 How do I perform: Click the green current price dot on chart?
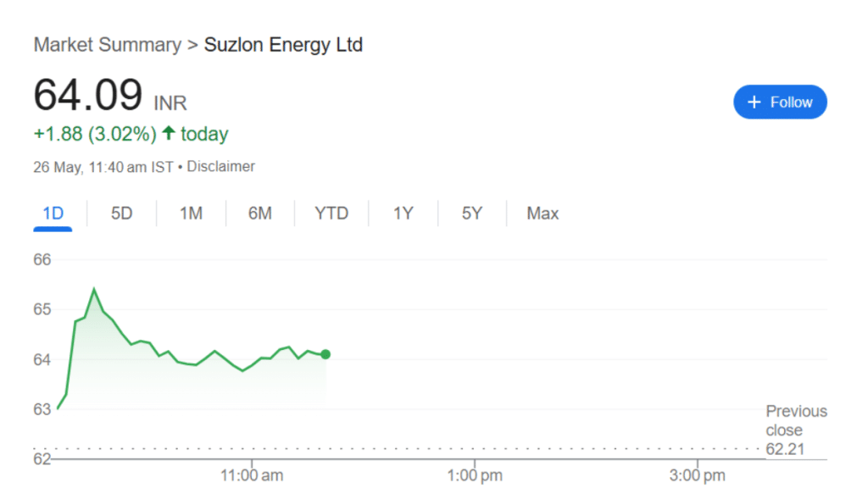tap(325, 354)
